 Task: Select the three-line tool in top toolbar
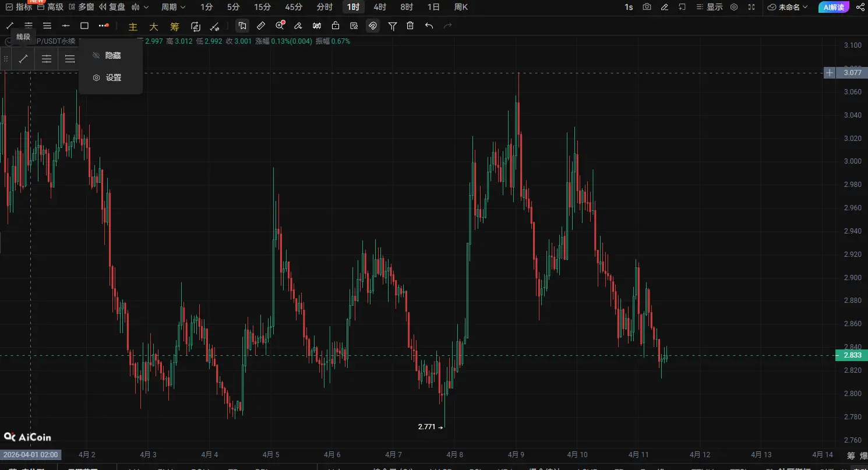coord(47,26)
